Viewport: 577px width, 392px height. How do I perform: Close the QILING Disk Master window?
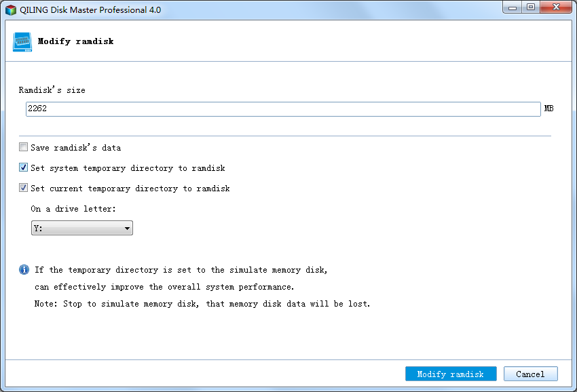coord(556,7)
